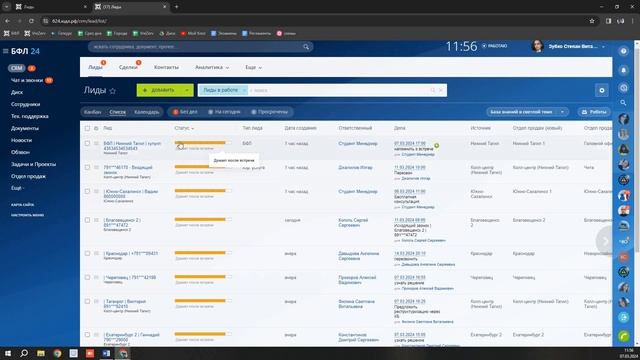Expand Ещё in the left sidebar
The height and width of the screenshot is (360, 640).
coord(17,188)
